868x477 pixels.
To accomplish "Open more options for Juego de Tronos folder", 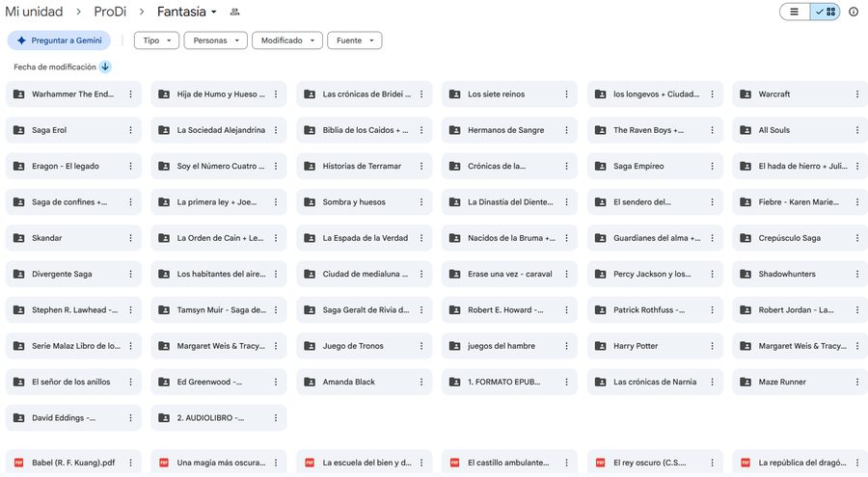I will (421, 346).
